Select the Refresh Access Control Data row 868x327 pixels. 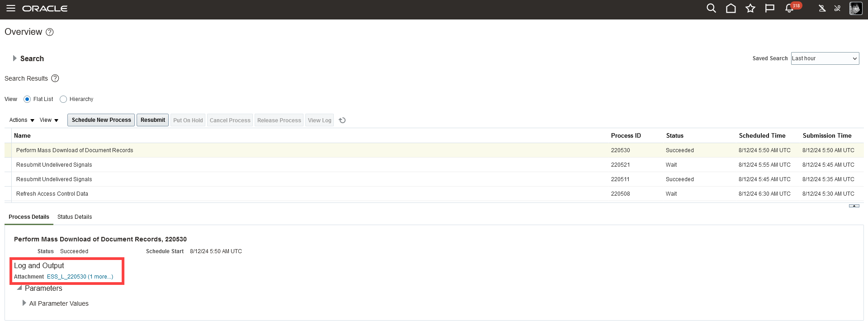click(434, 194)
